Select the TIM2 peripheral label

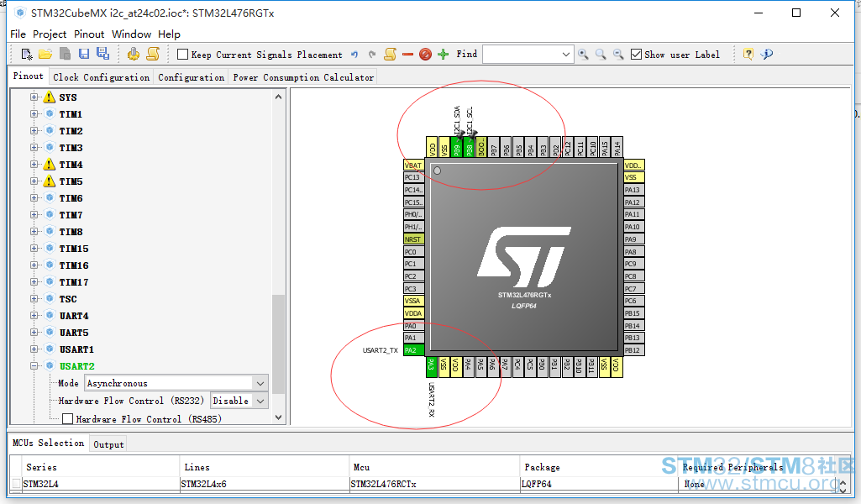click(71, 131)
